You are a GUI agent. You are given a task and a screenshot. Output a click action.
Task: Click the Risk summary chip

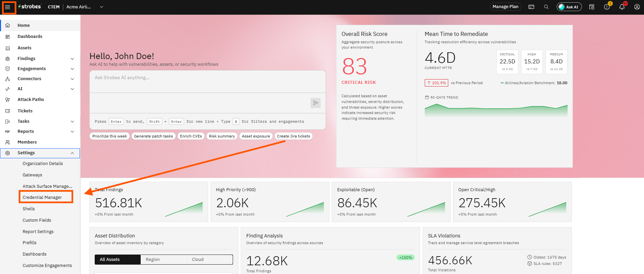click(222, 136)
